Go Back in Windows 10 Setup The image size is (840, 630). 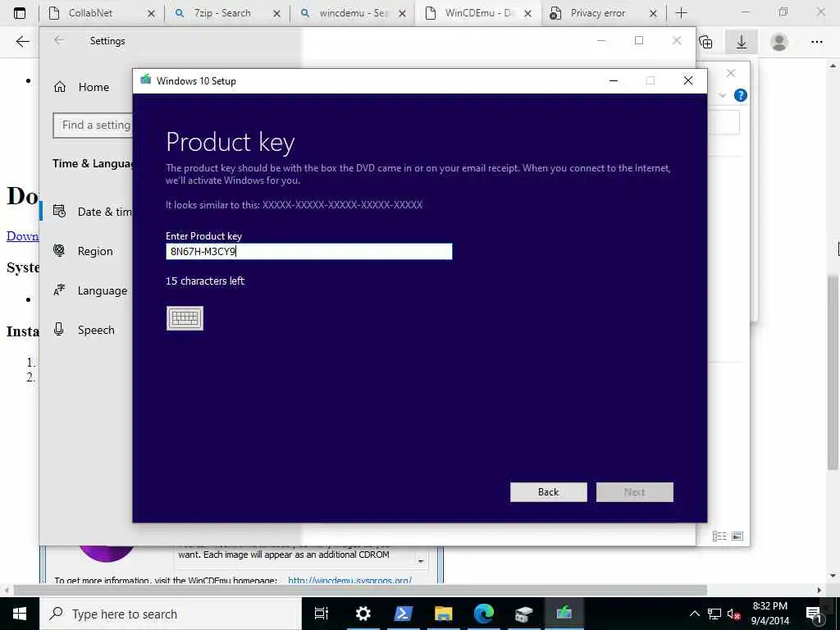point(549,492)
